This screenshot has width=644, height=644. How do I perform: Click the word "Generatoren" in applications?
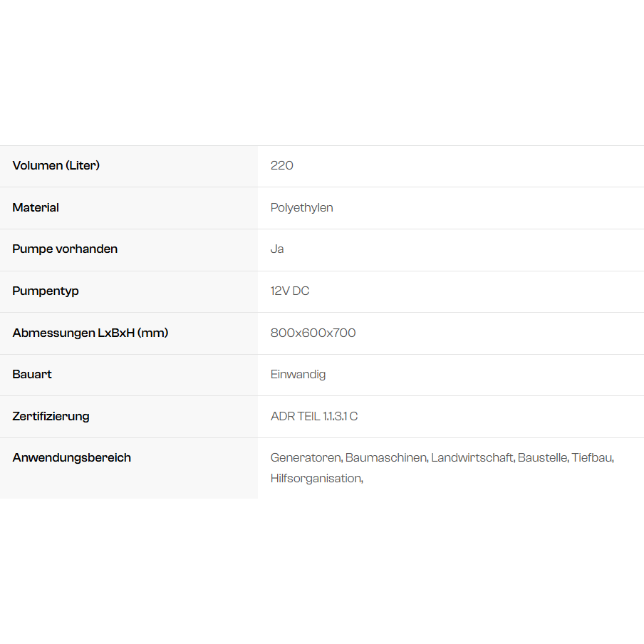[x=306, y=457]
